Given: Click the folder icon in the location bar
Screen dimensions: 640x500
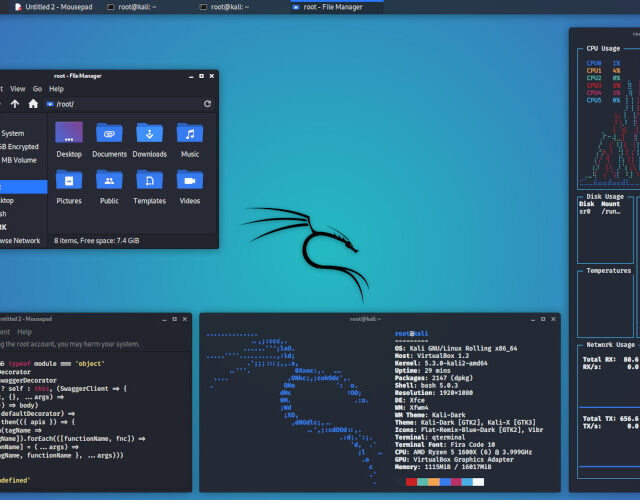Looking at the screenshot, I should (x=50, y=104).
